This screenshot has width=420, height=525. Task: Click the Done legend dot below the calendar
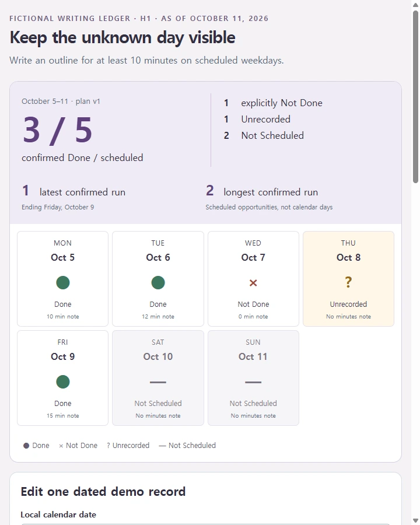(26, 446)
